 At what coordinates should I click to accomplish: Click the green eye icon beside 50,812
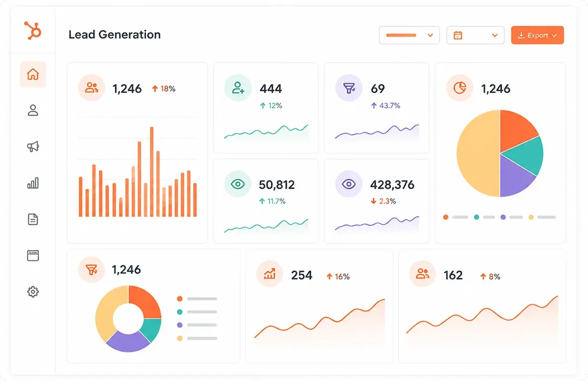tap(238, 184)
